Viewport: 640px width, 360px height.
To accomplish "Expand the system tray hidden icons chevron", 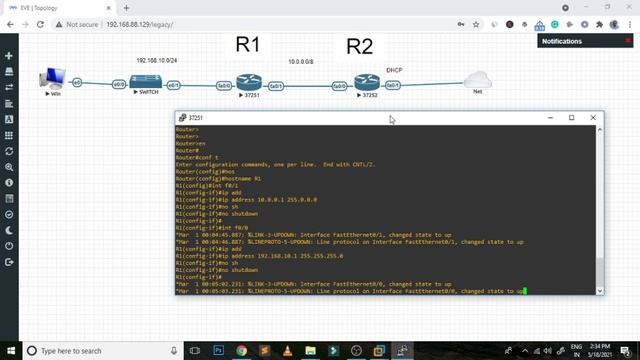I will click(x=525, y=351).
